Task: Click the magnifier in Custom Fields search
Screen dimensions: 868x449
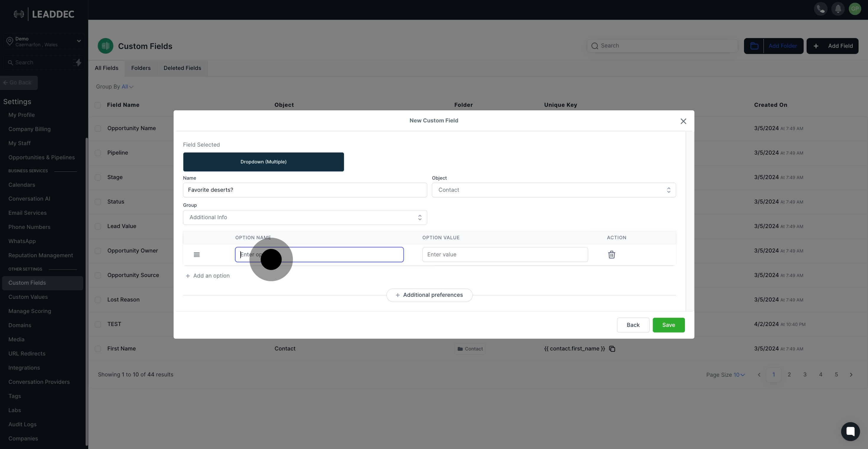Action: tap(595, 46)
